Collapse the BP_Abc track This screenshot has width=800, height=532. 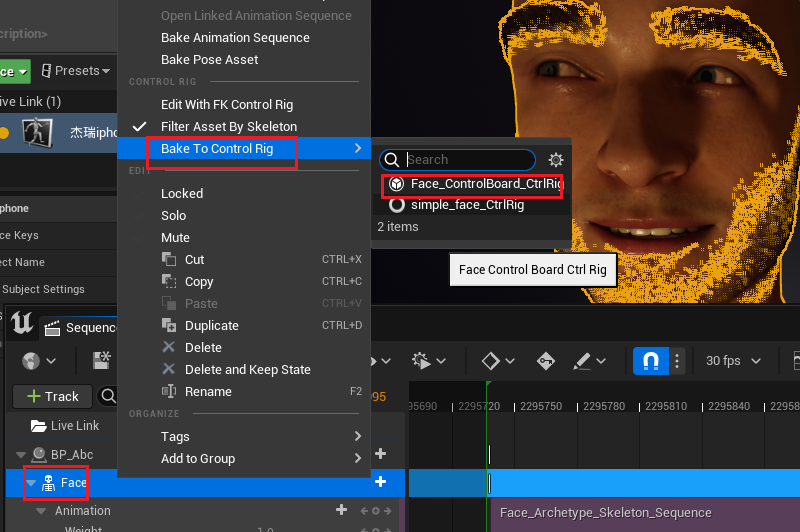coord(21,454)
